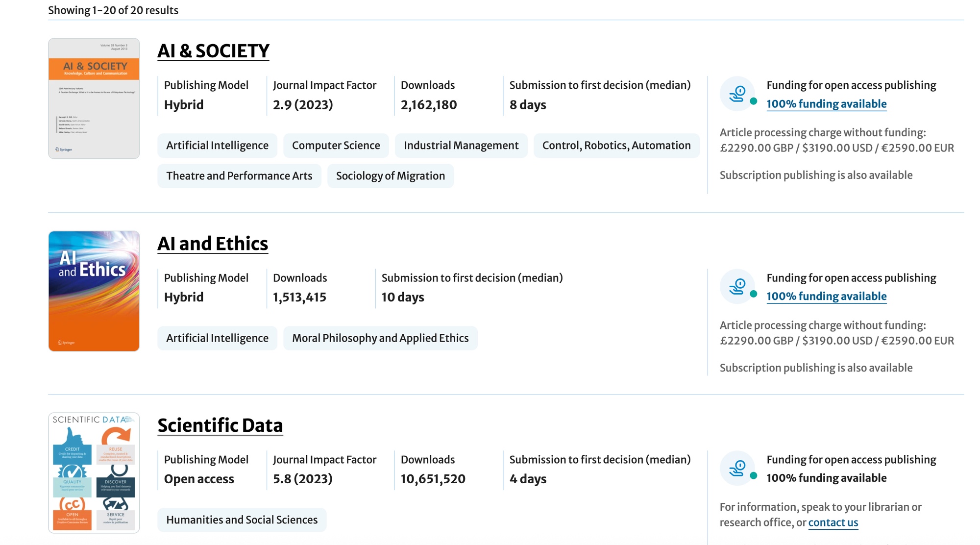The width and height of the screenshot is (980, 545).
Task: Click AI and Ethics' article processing charge text
Action: click(x=837, y=333)
